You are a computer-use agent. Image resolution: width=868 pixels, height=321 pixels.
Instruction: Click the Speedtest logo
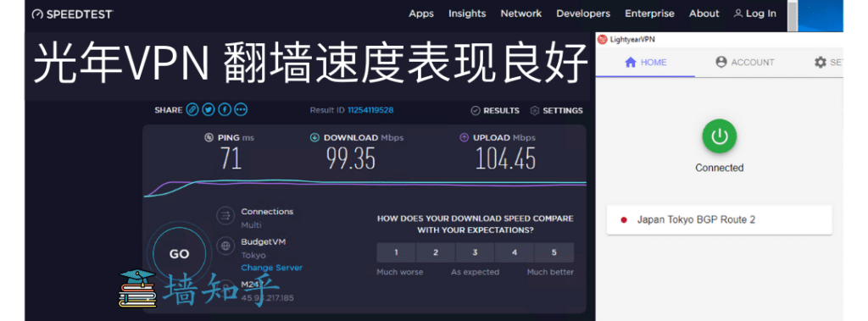click(72, 14)
